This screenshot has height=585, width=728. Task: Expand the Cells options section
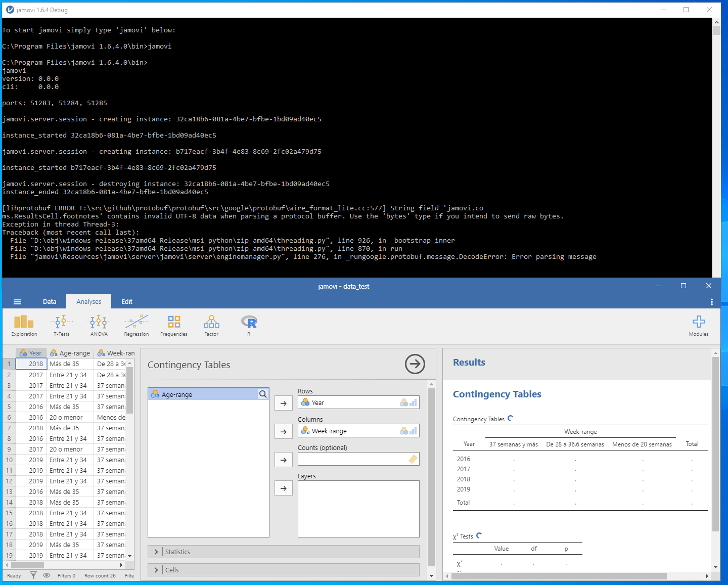(284, 570)
